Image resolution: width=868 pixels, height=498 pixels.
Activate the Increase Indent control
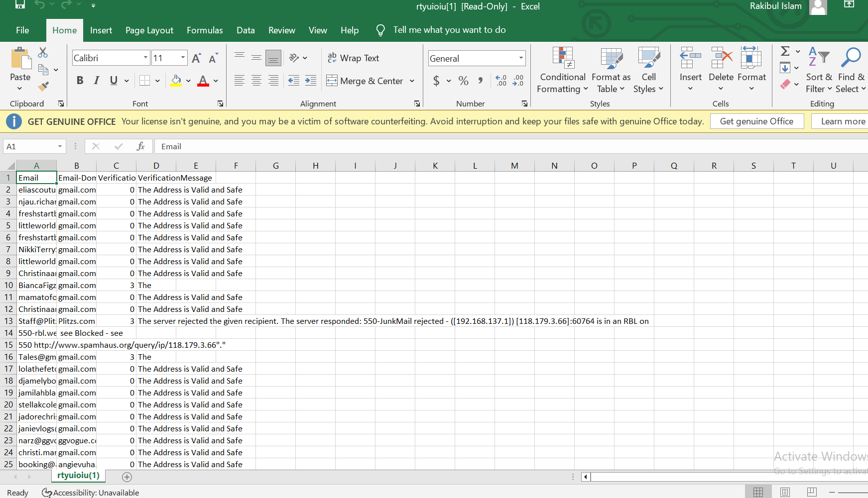[310, 80]
